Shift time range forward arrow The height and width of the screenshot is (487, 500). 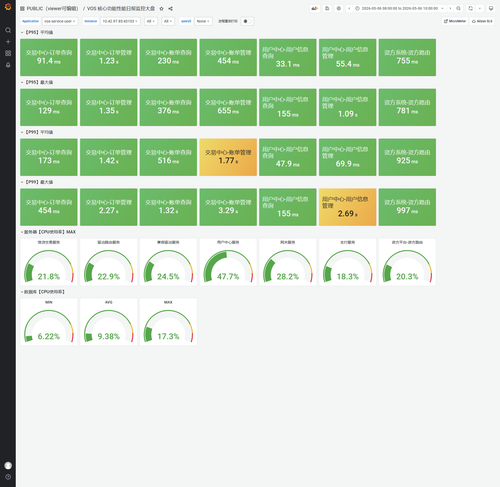(450, 8)
